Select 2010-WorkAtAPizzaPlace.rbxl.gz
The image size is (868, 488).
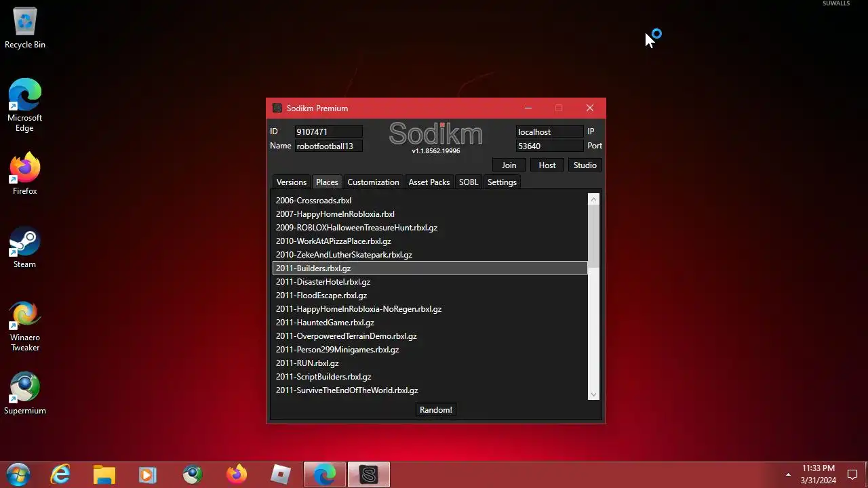(x=430, y=241)
